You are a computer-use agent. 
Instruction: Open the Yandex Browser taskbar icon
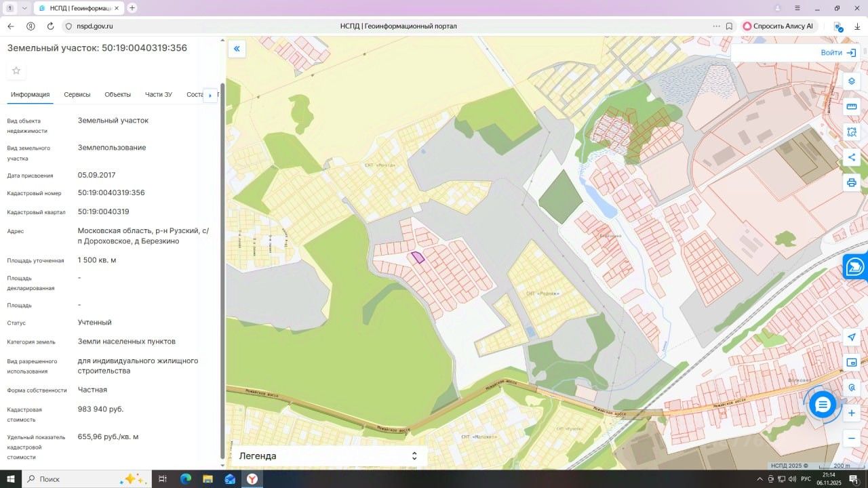[252, 479]
